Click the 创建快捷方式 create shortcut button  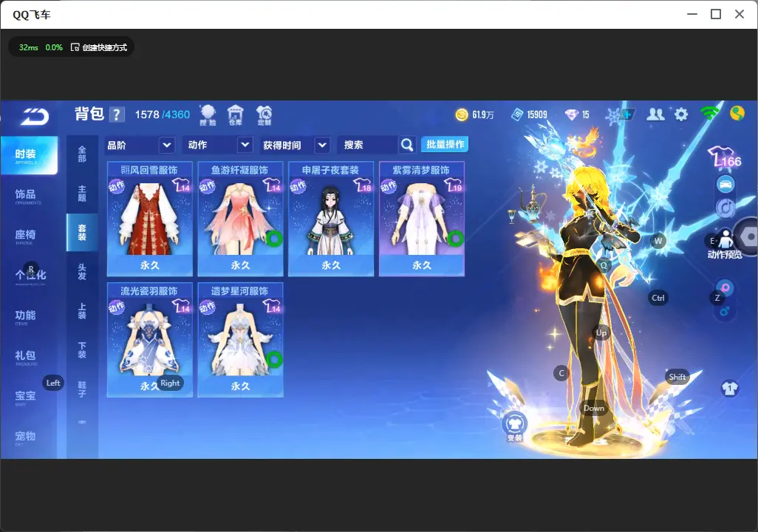(x=99, y=47)
